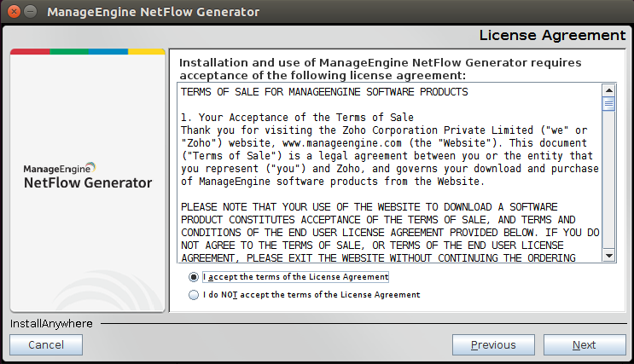The image size is (634, 364).
Task: Click the yellow segment of the color strip
Action: tap(146, 52)
